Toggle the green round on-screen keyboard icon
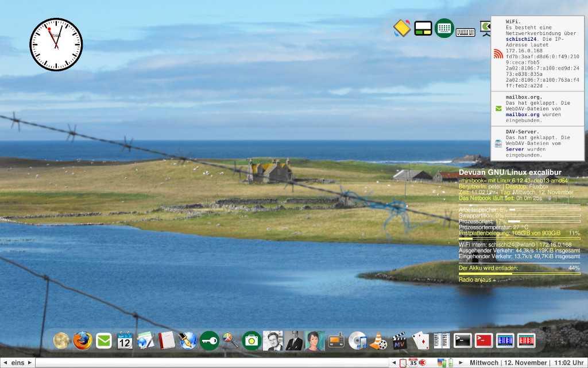588x368 pixels. coord(444,28)
